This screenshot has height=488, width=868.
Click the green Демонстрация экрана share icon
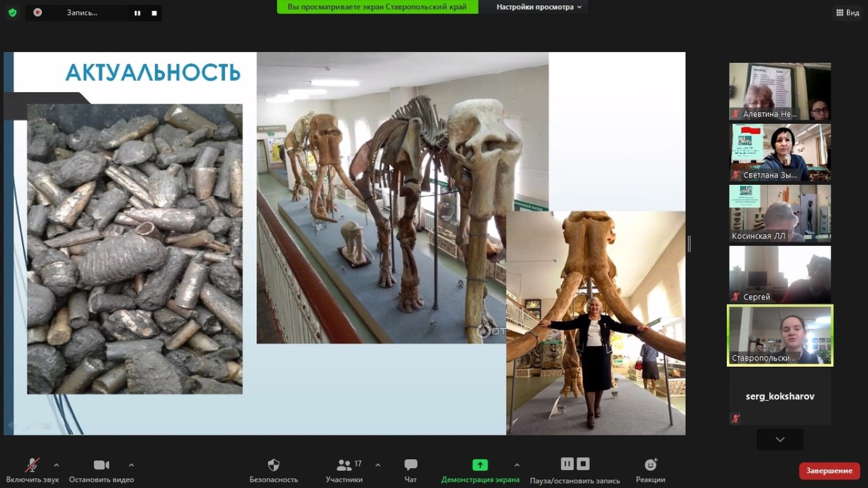pos(480,465)
